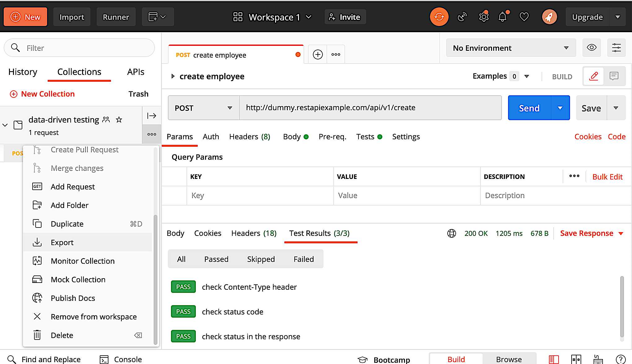Toggle the sidebar layout icon in status bar
Viewport: 632px width, 364px height.
tap(554, 359)
